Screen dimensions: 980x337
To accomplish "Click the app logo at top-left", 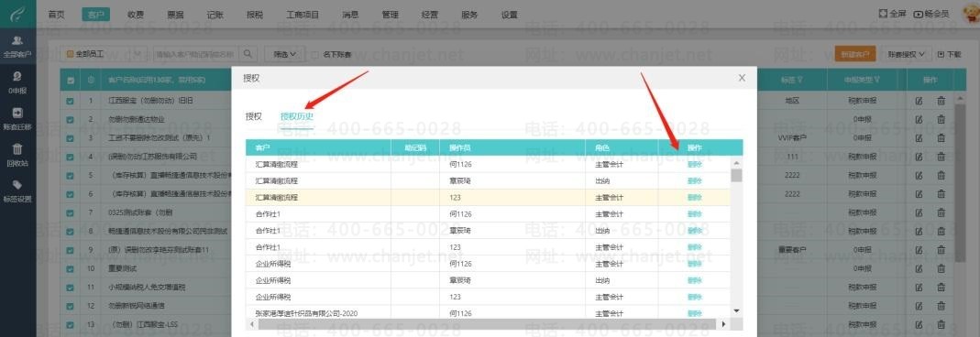I will pos(17,13).
